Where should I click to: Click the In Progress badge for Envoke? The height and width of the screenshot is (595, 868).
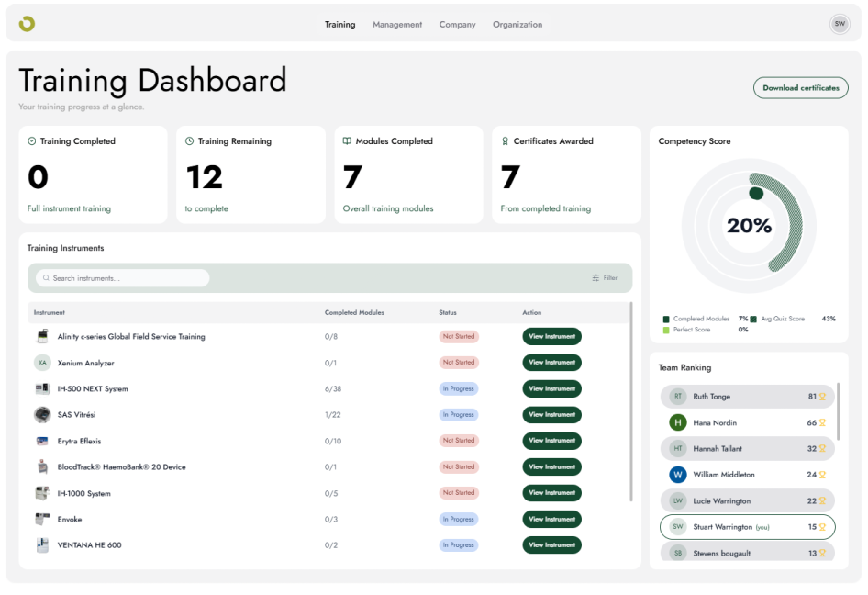click(459, 519)
